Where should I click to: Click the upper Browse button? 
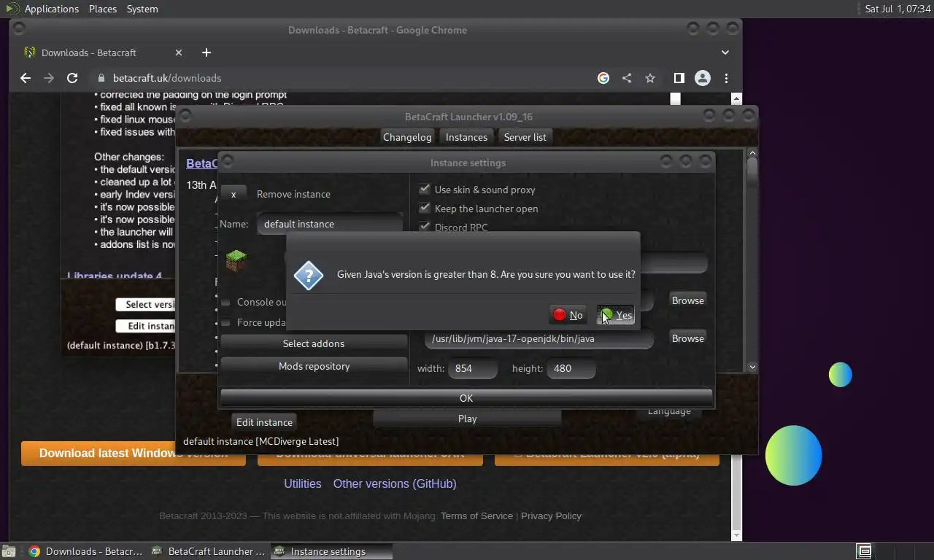coord(687,300)
